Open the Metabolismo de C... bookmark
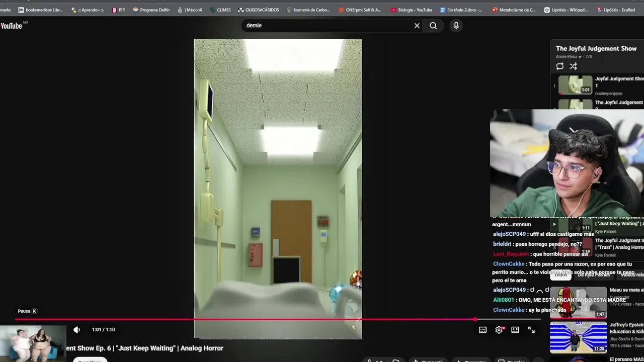 [514, 10]
